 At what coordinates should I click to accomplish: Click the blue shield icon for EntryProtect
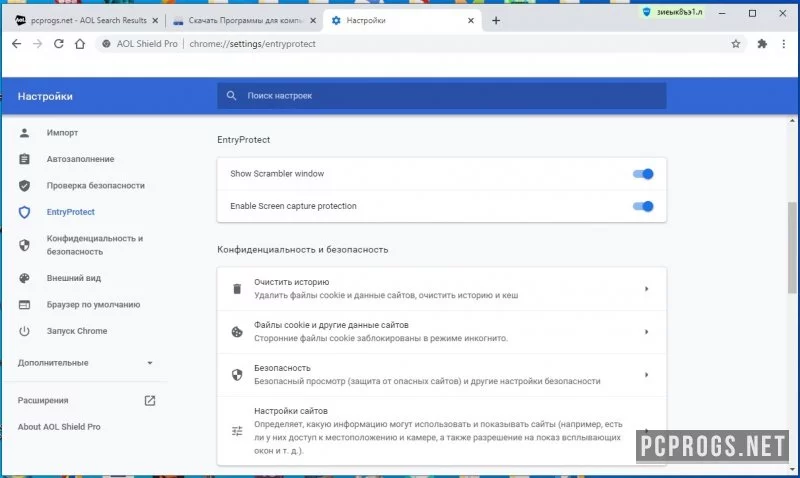click(24, 212)
